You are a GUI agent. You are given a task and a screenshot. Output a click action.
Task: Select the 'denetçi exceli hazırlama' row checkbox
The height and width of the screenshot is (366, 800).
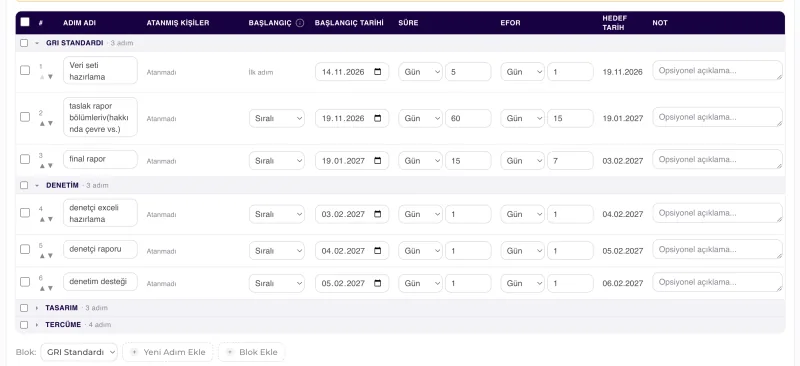25,213
